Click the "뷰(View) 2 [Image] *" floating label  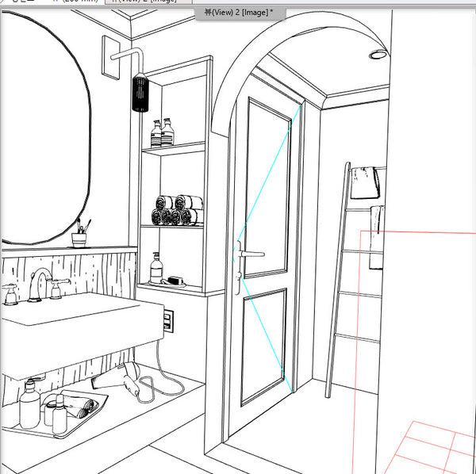(240, 13)
